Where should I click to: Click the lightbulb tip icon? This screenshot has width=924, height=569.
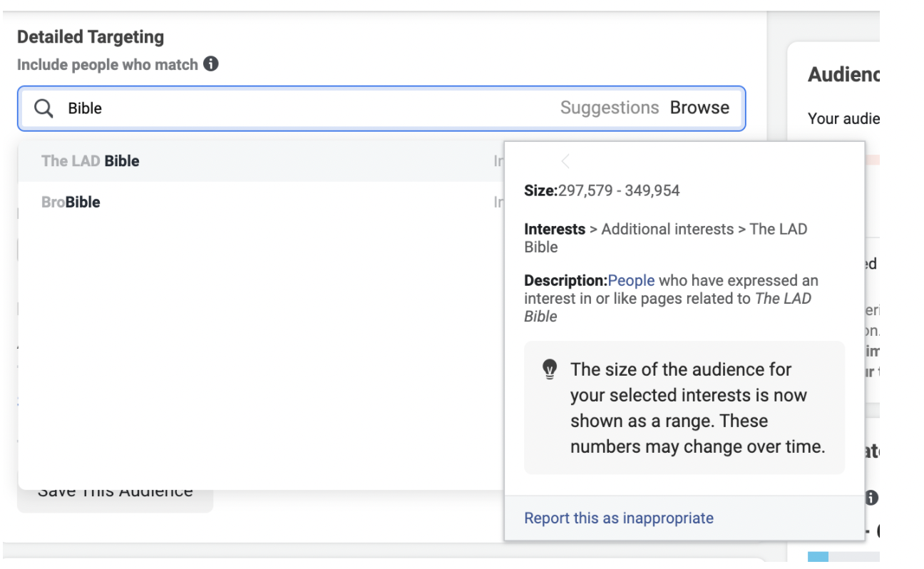click(x=549, y=369)
